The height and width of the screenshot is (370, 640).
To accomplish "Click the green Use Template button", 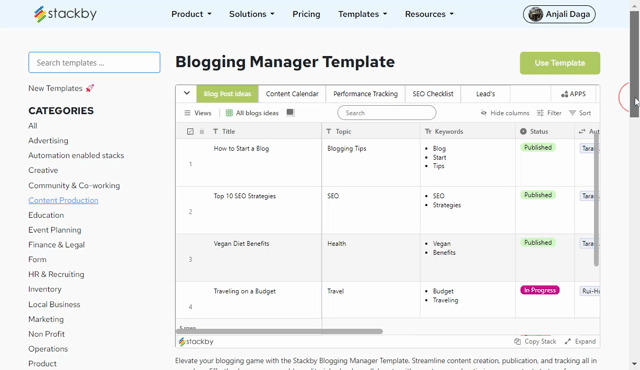I will click(x=560, y=63).
